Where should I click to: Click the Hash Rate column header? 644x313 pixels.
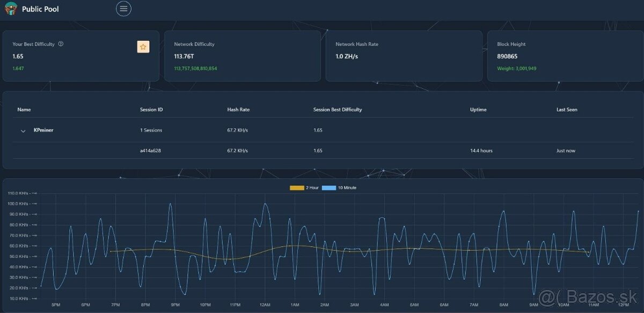(238, 110)
